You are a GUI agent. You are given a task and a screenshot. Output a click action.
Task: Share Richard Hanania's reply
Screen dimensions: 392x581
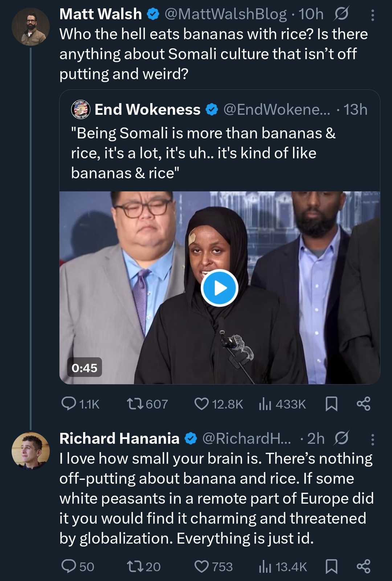pyautogui.click(x=363, y=566)
